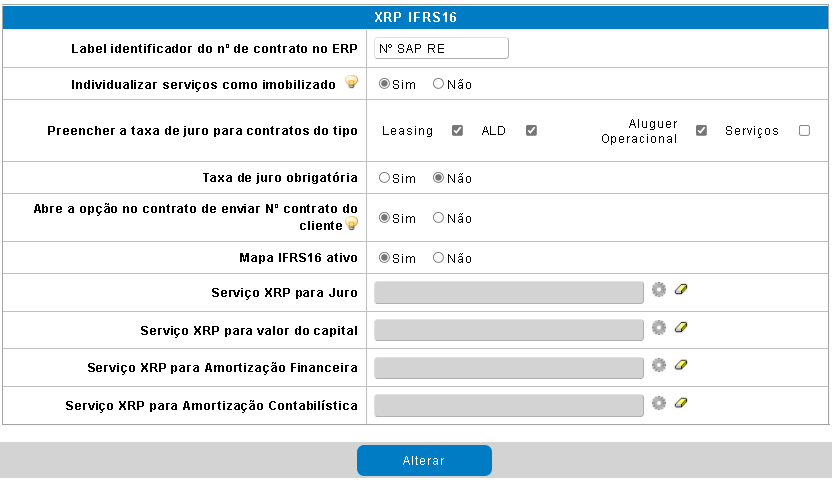This screenshot has height=480, width=832.
Task: Erase the Amortização Financeira service field
Action: tap(681, 364)
